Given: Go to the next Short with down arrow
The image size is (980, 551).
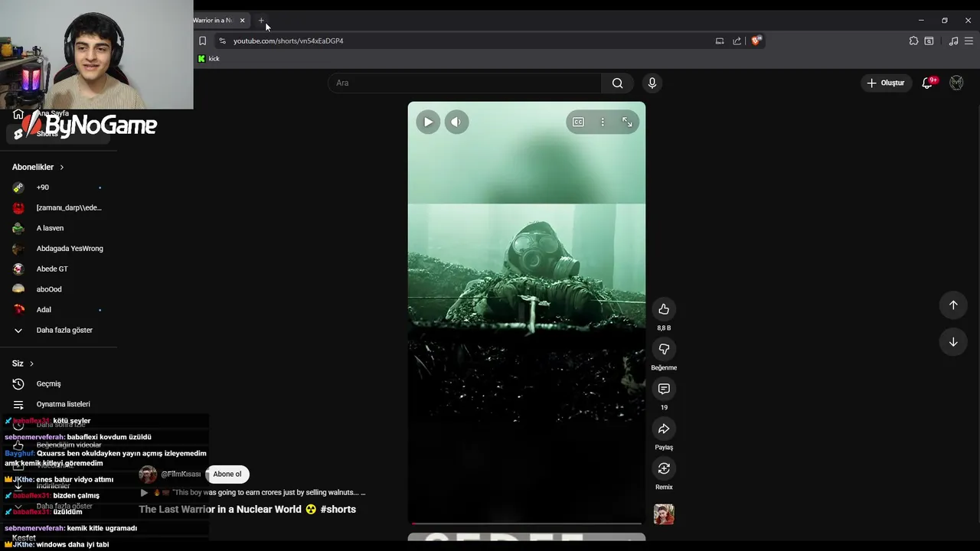Looking at the screenshot, I should click(953, 342).
